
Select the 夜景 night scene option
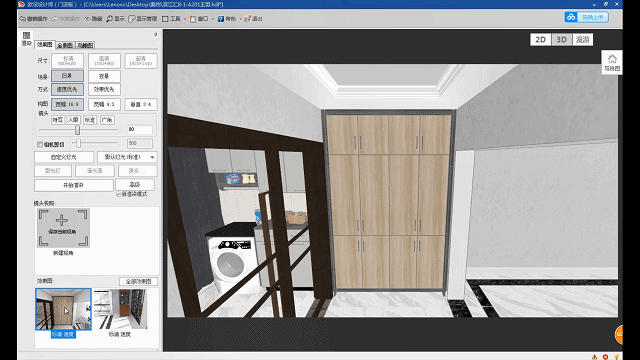coord(104,76)
